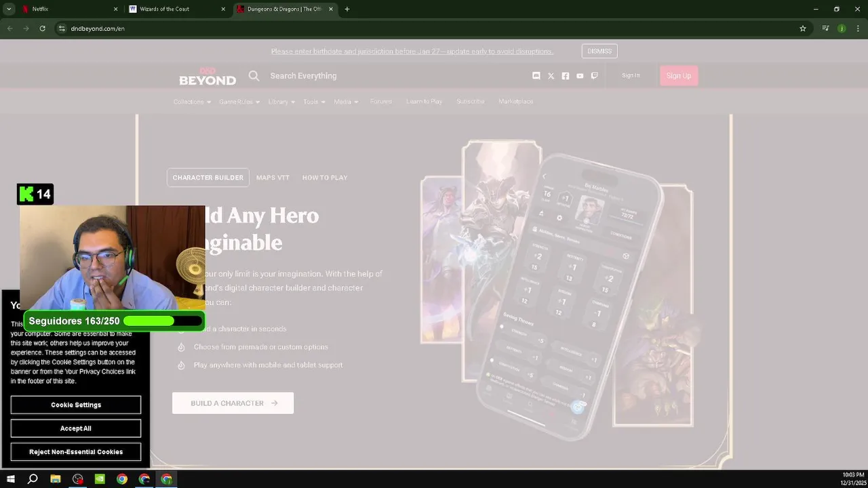The image size is (868, 488).
Task: Click the birthdate and jurisdiction notice link
Action: point(412,52)
